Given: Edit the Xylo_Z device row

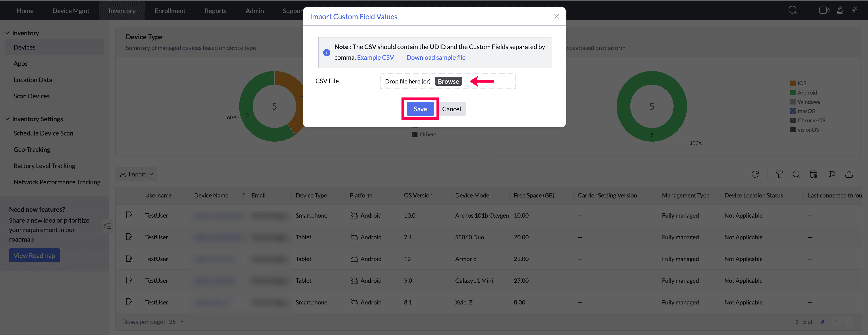Looking at the screenshot, I should pyautogui.click(x=129, y=302).
